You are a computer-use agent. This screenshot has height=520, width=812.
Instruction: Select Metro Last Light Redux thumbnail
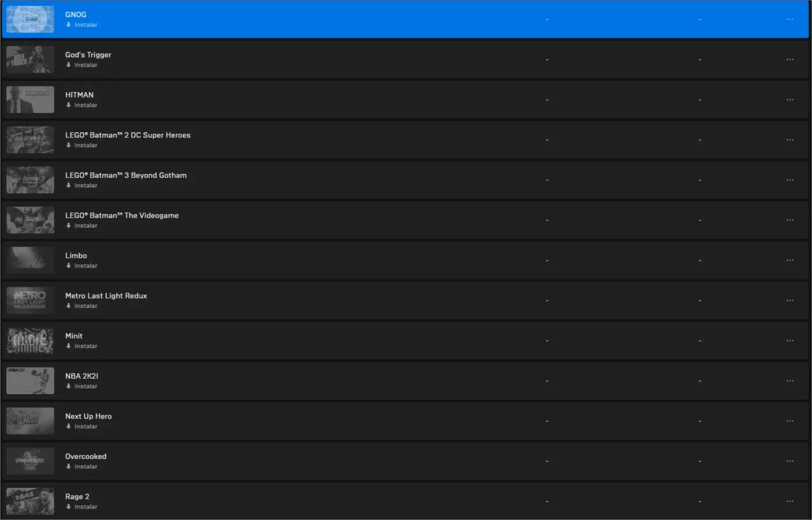(x=30, y=300)
